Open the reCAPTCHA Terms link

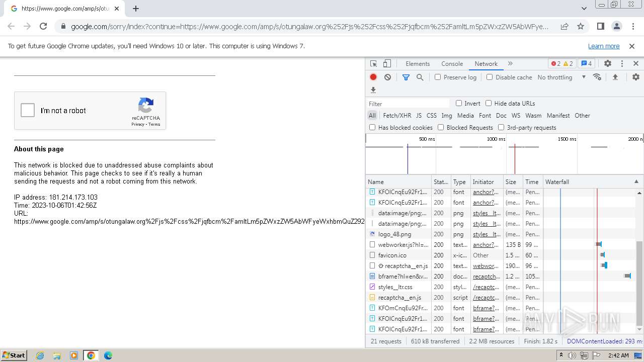(x=154, y=124)
